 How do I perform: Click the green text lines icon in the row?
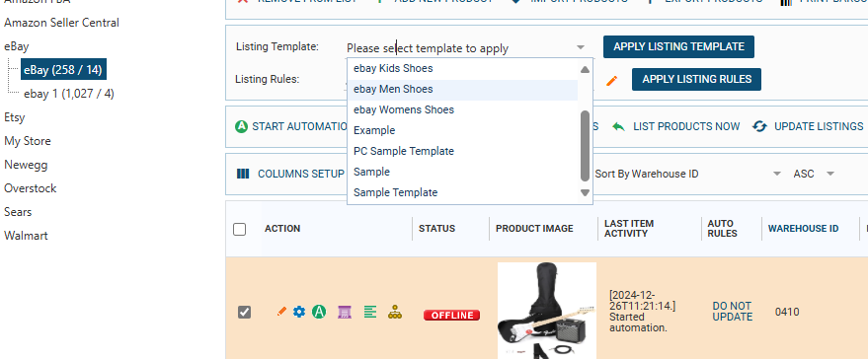[x=370, y=312]
